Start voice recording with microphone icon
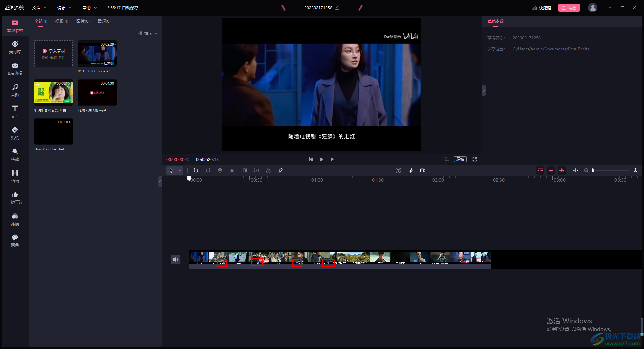 [x=411, y=170]
